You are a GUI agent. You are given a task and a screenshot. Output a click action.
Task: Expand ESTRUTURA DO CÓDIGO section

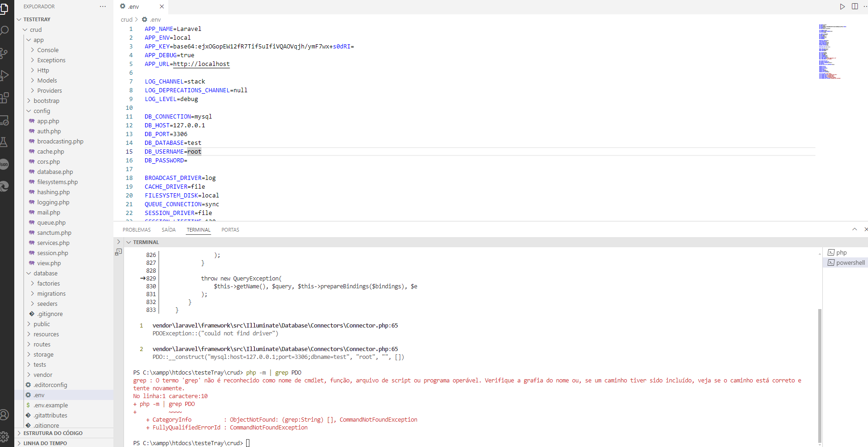click(x=64, y=433)
